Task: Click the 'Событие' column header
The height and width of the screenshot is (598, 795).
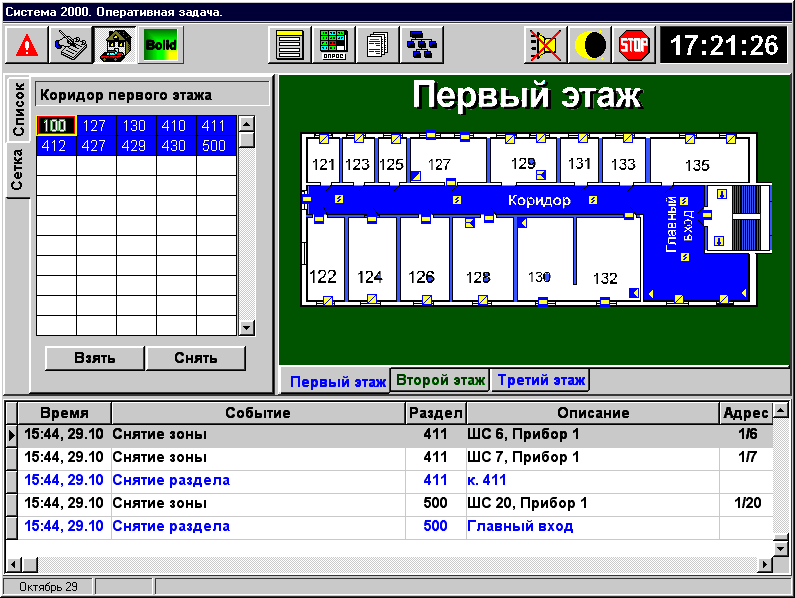Action: pyautogui.click(x=258, y=413)
